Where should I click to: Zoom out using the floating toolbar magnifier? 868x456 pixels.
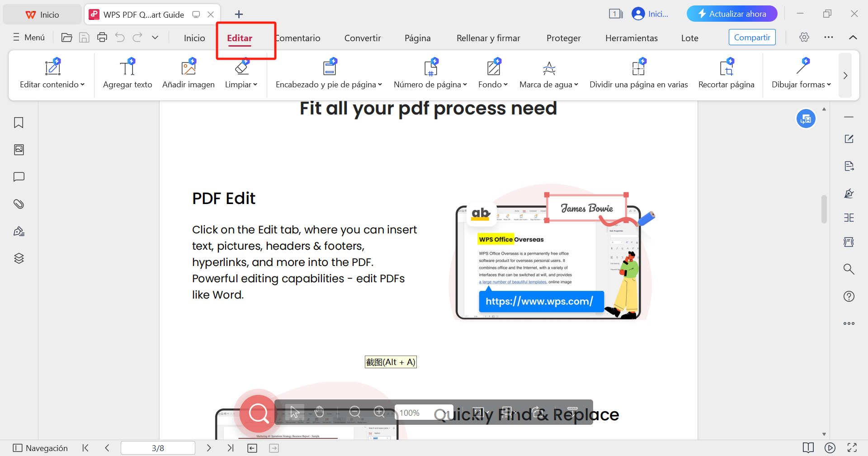tap(355, 412)
